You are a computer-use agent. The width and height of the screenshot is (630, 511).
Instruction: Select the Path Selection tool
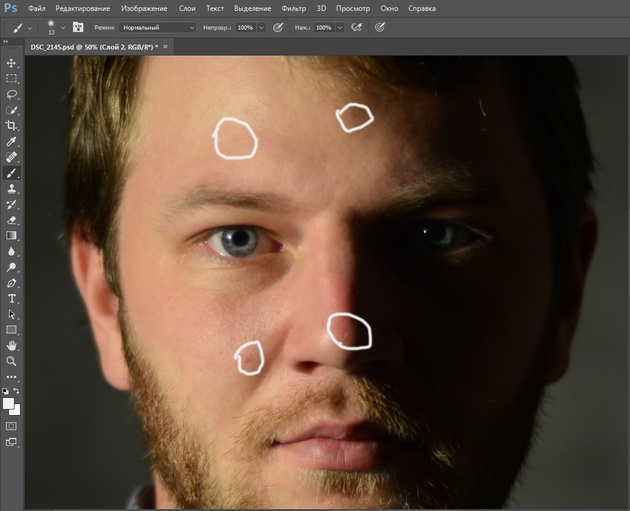pyautogui.click(x=11, y=314)
